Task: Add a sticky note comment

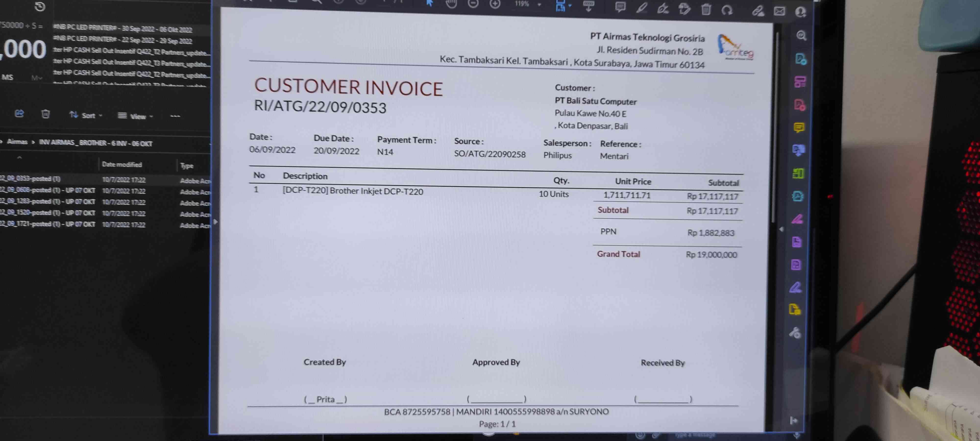Action: pos(620,7)
